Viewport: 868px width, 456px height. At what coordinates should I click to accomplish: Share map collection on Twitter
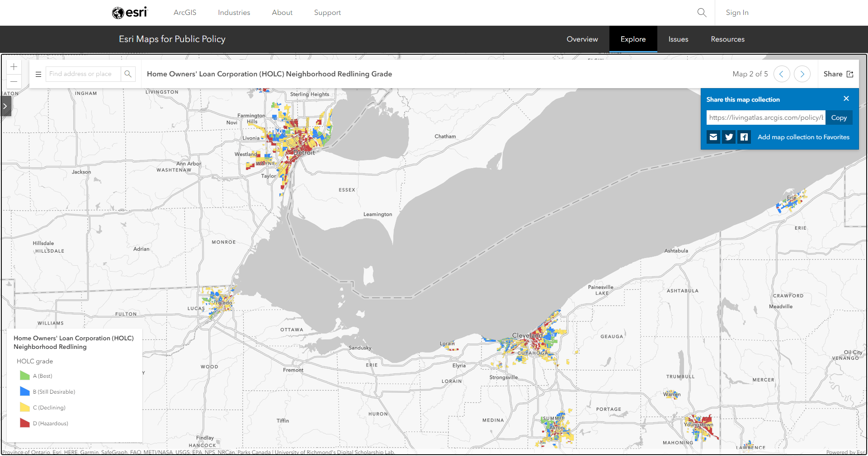[x=729, y=137]
